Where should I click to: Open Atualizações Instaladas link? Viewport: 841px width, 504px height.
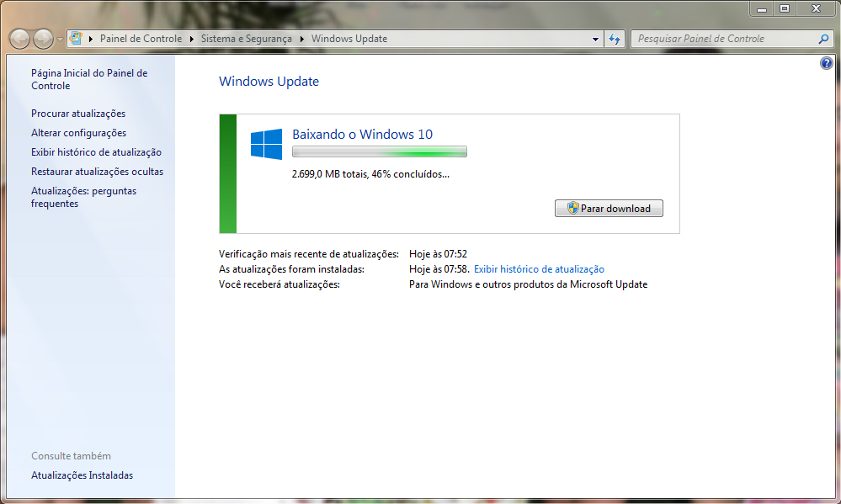82,475
